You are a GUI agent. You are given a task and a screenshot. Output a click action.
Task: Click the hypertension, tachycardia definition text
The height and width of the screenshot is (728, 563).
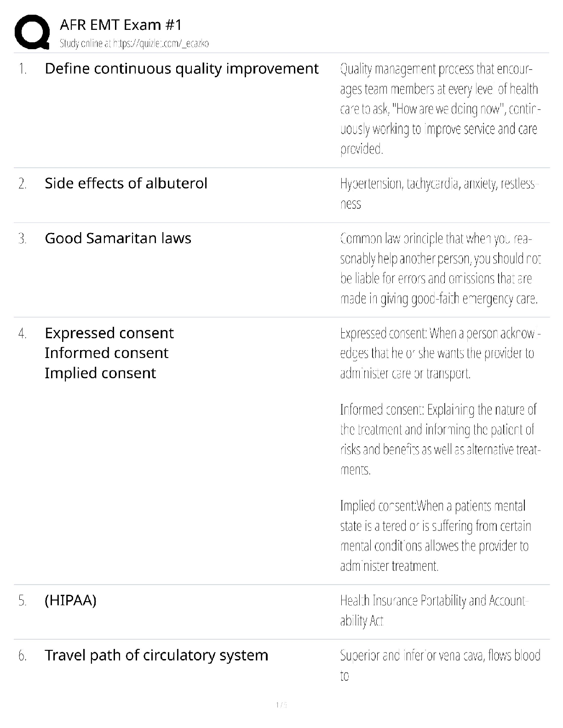[439, 193]
